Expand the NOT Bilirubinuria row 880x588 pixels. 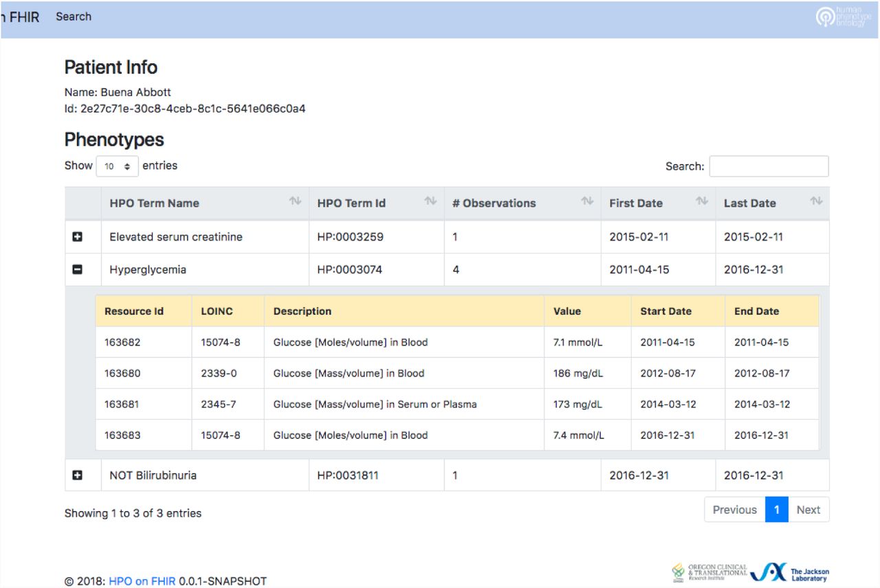point(77,475)
